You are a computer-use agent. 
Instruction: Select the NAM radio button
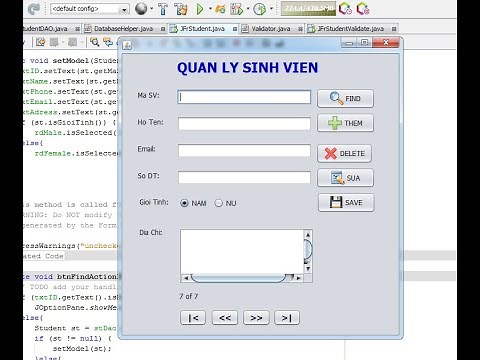click(x=193, y=203)
